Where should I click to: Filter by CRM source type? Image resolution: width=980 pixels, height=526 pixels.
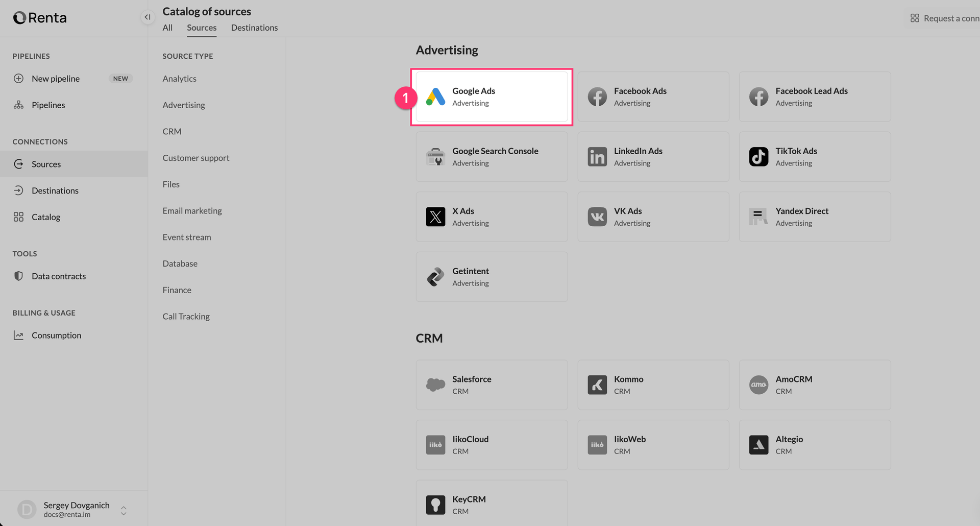tap(172, 131)
